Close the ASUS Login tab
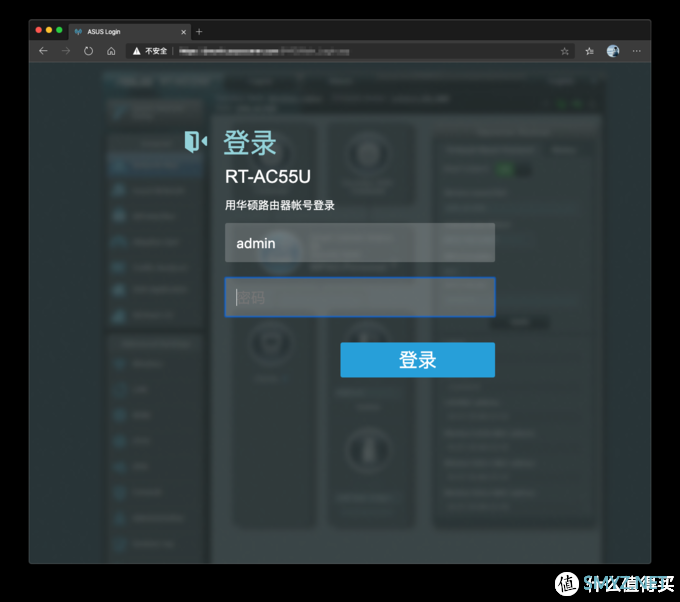The width and height of the screenshot is (680, 602). click(x=183, y=32)
